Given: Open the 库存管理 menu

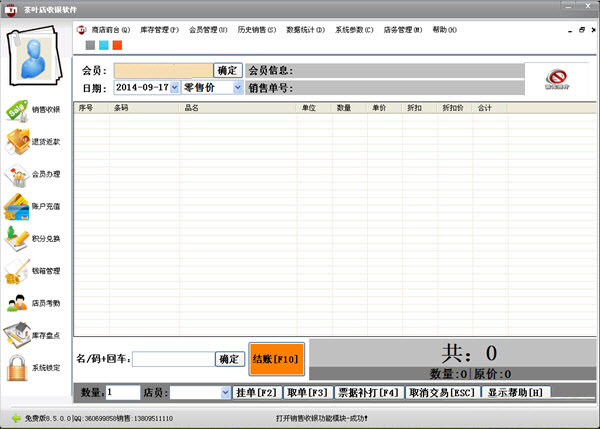Looking at the screenshot, I should 159,30.
